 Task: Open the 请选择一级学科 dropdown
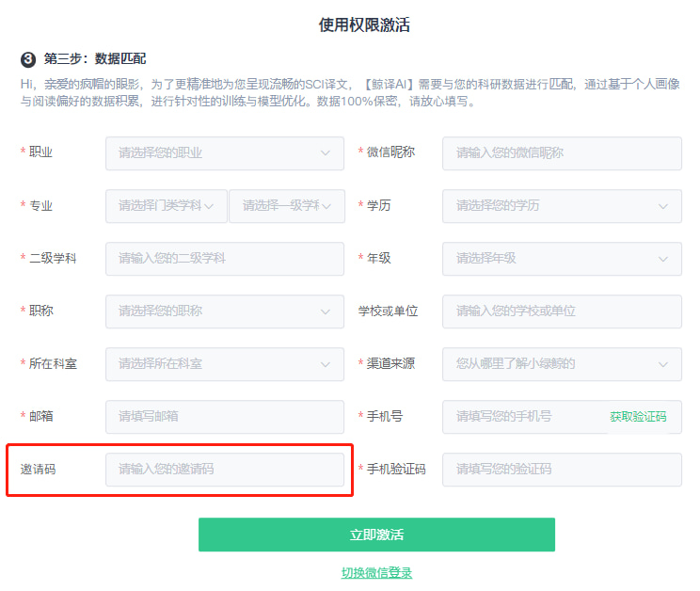tap(287, 206)
